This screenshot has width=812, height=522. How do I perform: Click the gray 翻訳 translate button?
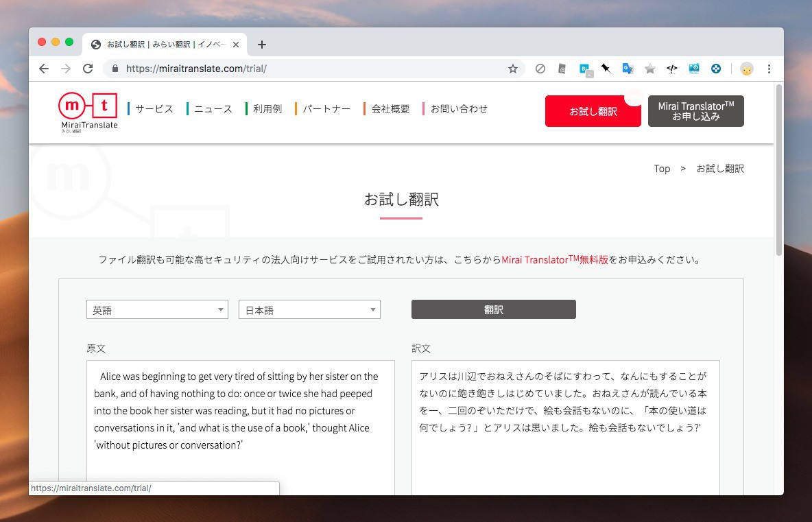click(x=494, y=309)
